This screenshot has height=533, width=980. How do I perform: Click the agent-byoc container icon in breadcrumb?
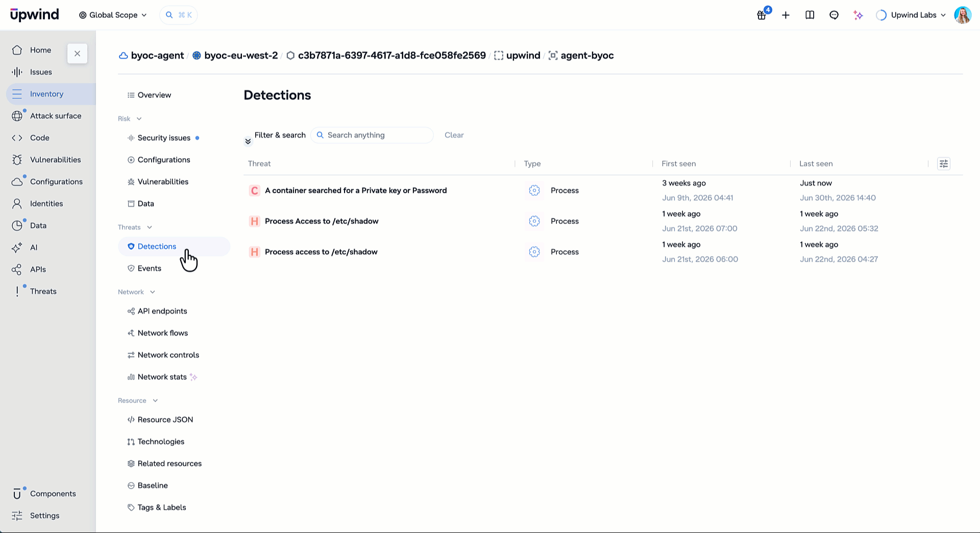click(x=553, y=56)
